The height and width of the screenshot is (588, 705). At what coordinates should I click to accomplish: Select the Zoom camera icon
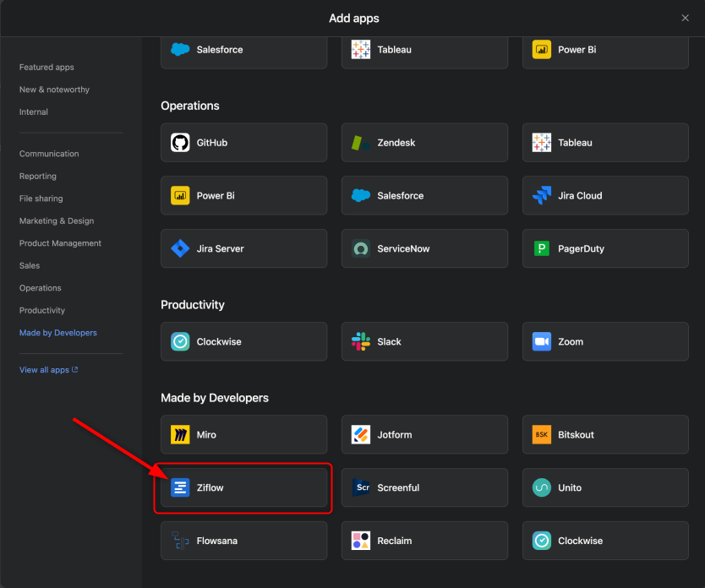pyautogui.click(x=542, y=341)
